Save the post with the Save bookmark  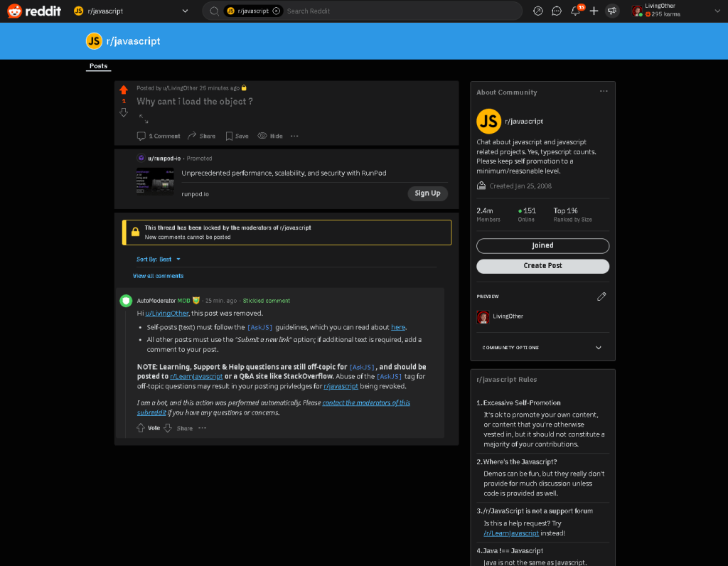237,136
